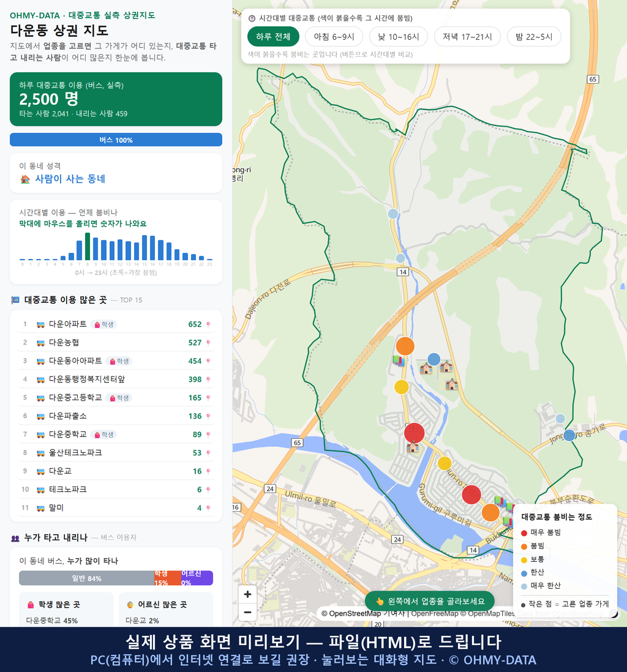Click the green peak bar at hour 8
Screen dimensions: 627x672
click(88, 247)
